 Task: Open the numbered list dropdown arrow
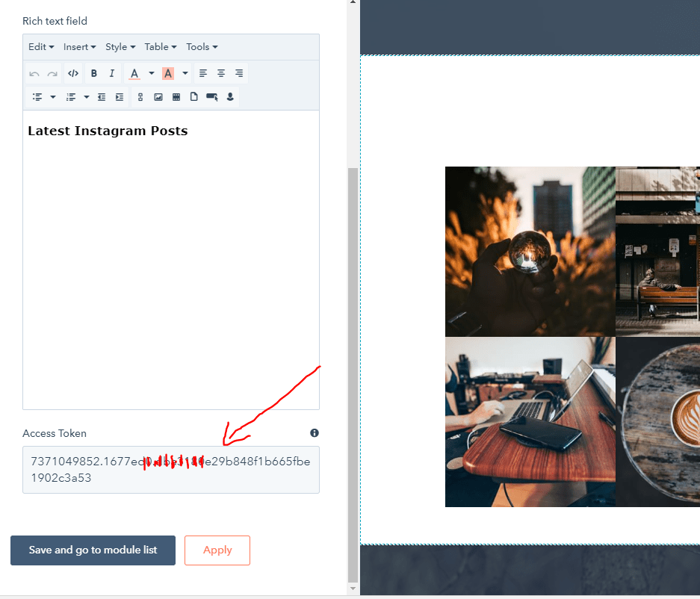(86, 96)
